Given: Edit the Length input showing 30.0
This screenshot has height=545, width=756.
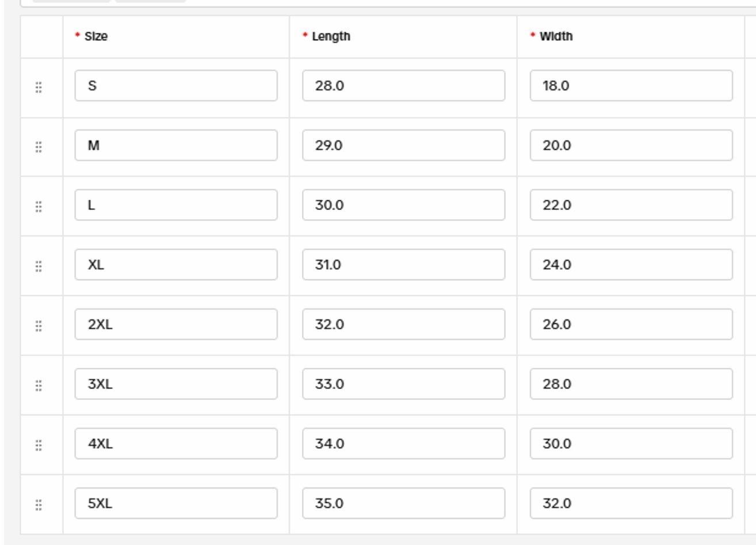Looking at the screenshot, I should pos(403,205).
